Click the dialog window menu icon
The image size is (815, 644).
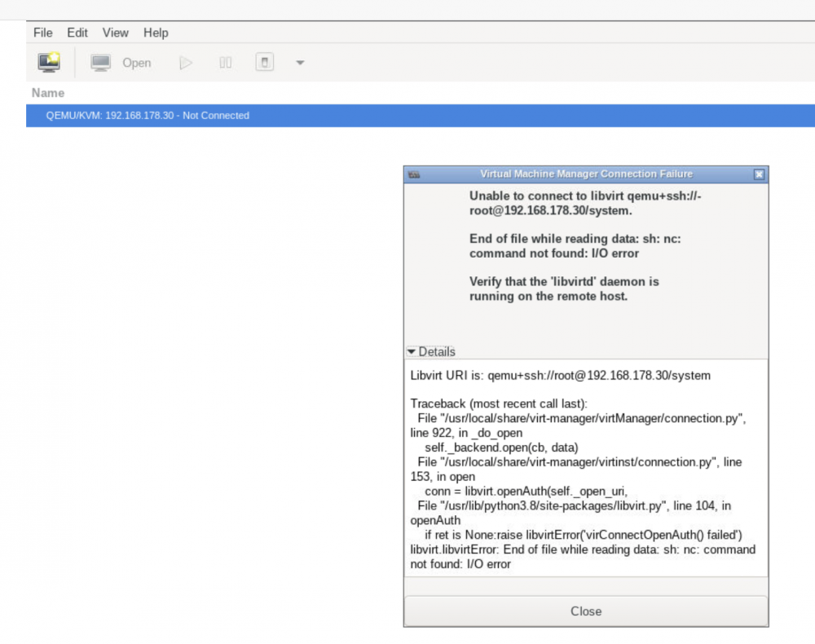pos(414,174)
